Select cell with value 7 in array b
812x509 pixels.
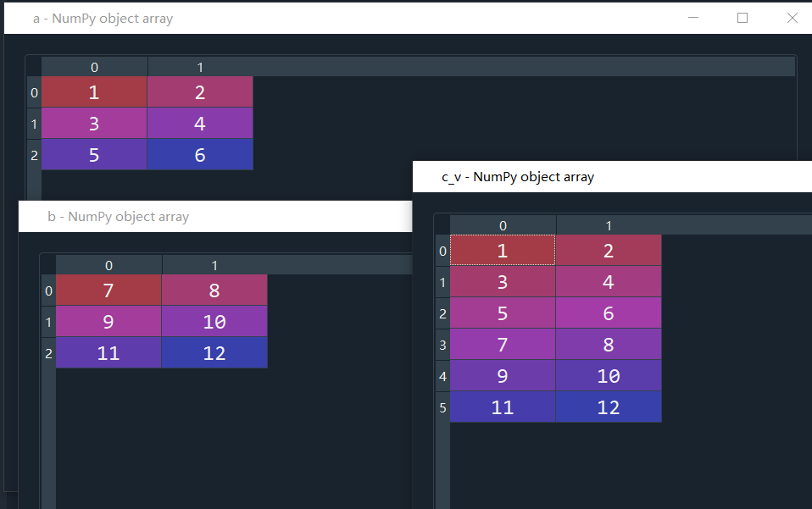108,290
